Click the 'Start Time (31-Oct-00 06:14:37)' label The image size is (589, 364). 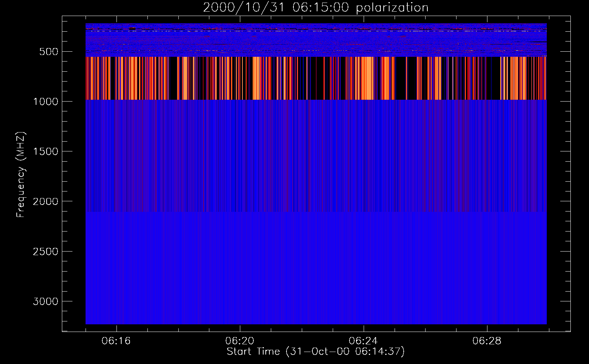pyautogui.click(x=316, y=352)
